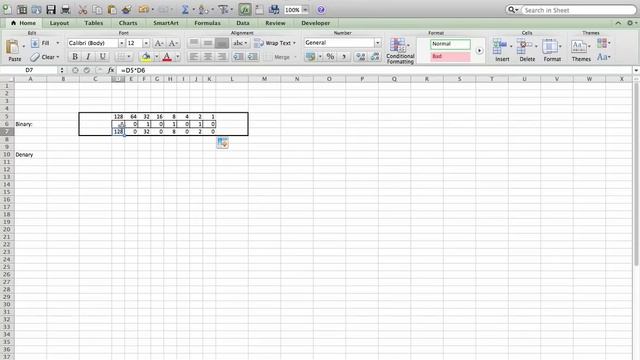Open the text orientation abc dropdown
This screenshot has height=360, width=640.
point(240,42)
